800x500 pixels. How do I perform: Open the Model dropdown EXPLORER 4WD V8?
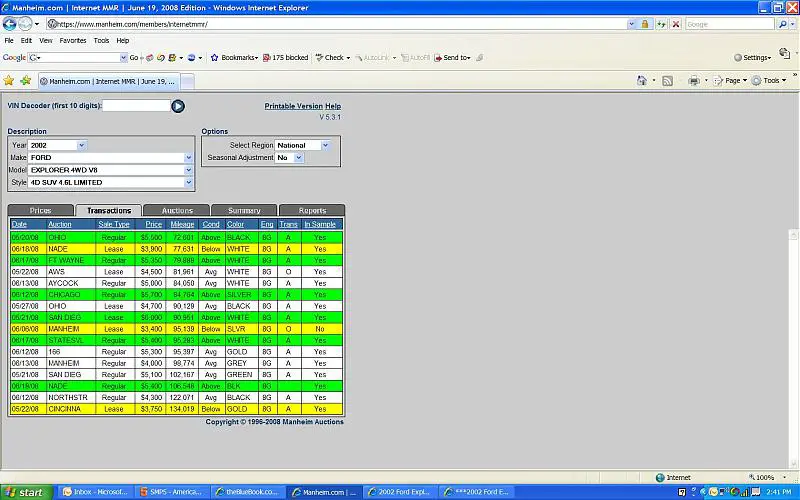[x=188, y=170]
